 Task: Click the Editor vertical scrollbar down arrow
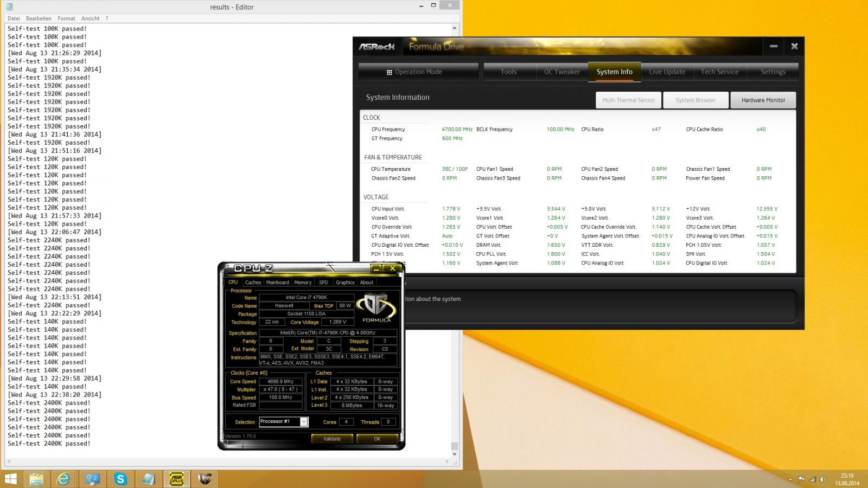tap(455, 454)
